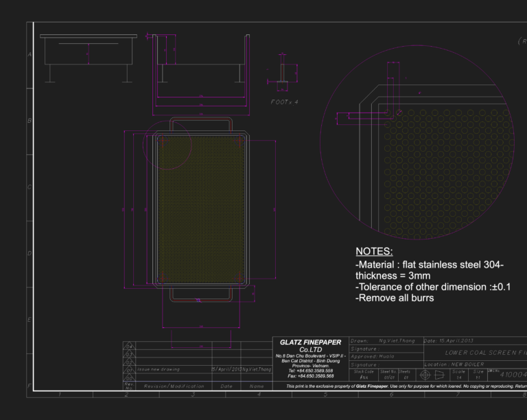527x420 pixels.
Task: Select the perforated screen plan view
Action: coord(201,210)
